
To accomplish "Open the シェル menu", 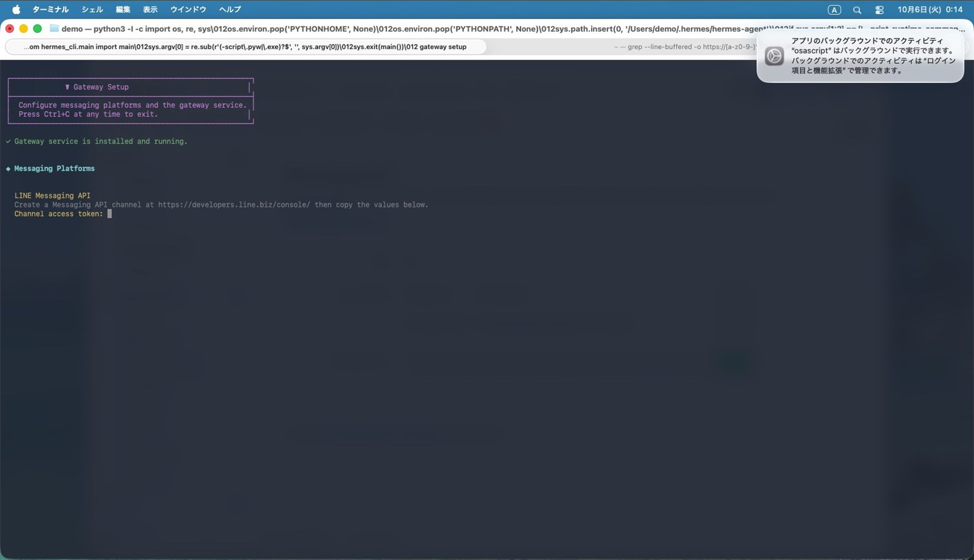I will coord(93,10).
